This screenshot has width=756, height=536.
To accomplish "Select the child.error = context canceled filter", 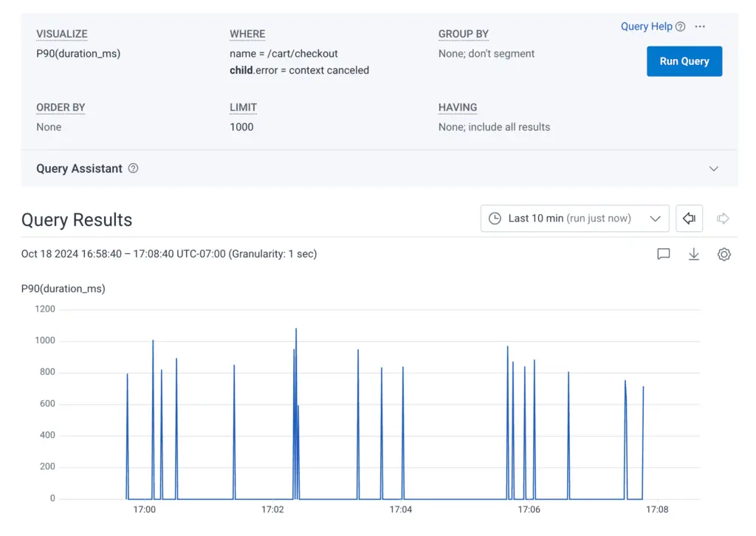I will coord(299,70).
